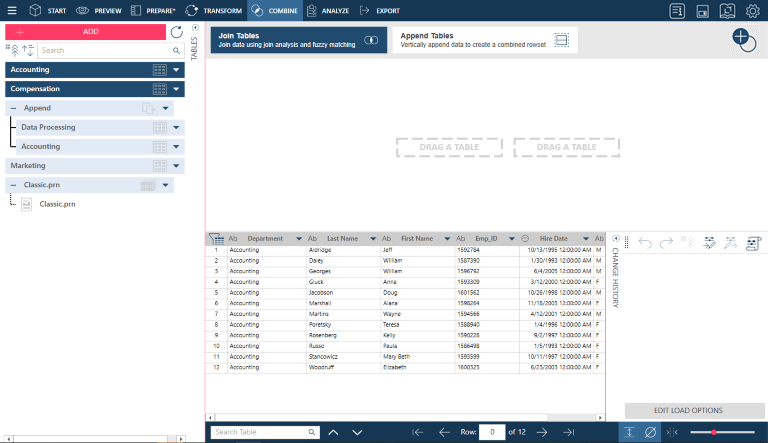Click the add combine plus-circle icon
Image resolution: width=768 pixels, height=443 pixels.
click(744, 40)
